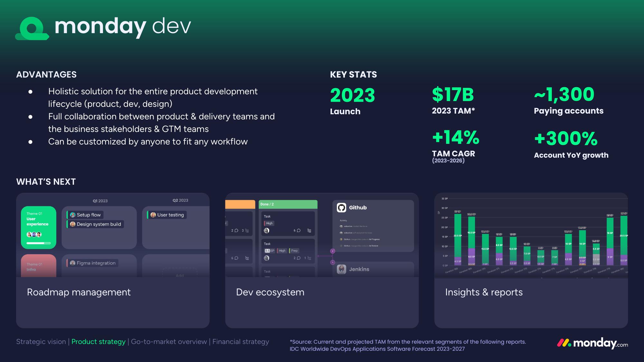The image size is (644, 362).
Task: Click the tallest 27 SP bar in chart
Action: [458, 239]
